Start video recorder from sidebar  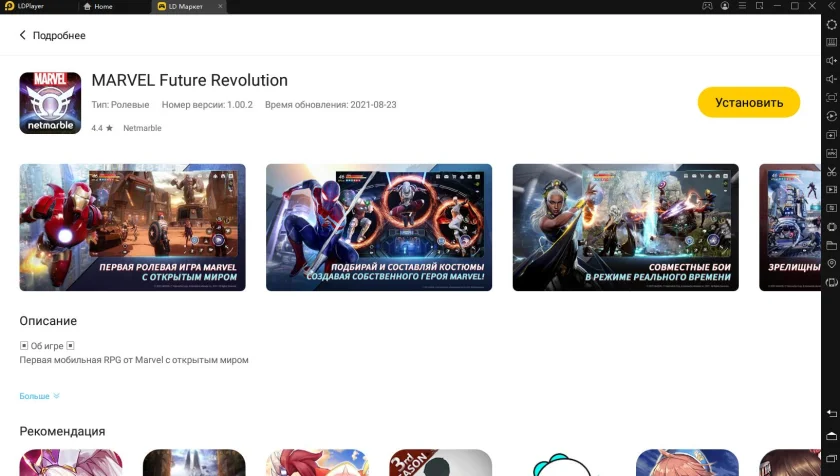pyautogui.click(x=831, y=190)
